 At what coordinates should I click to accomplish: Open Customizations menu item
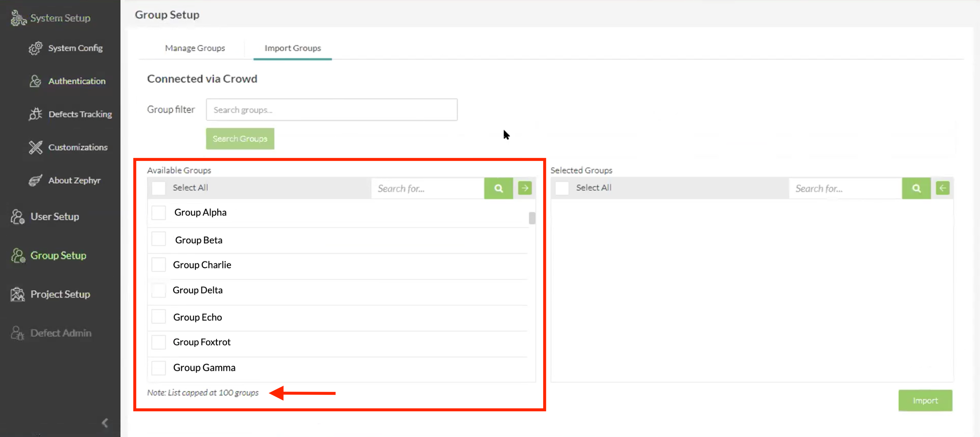pyautogui.click(x=78, y=147)
